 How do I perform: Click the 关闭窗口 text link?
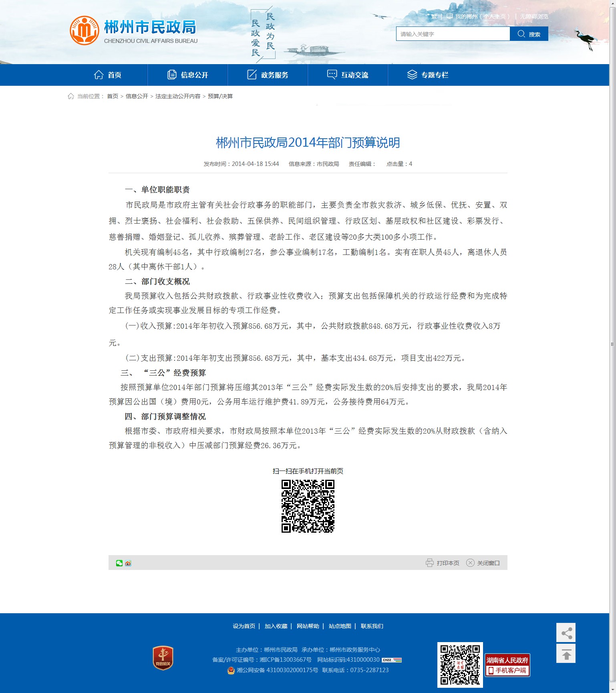pyautogui.click(x=489, y=563)
